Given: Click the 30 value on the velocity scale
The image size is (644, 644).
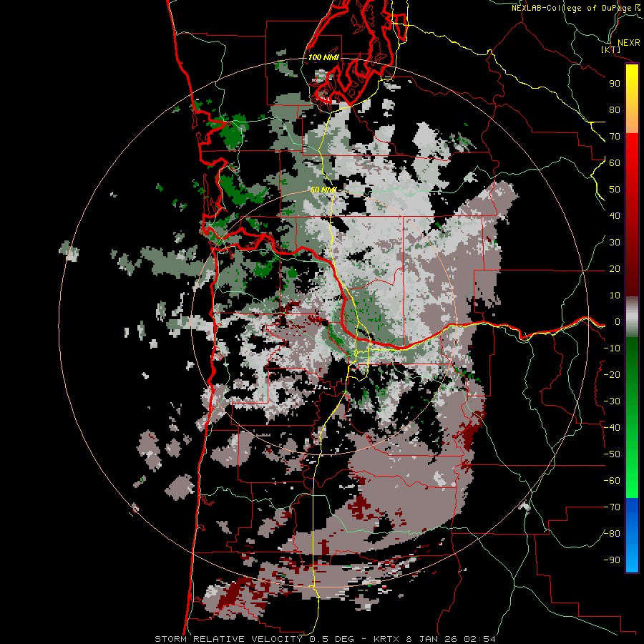Looking at the screenshot, I should [x=615, y=243].
